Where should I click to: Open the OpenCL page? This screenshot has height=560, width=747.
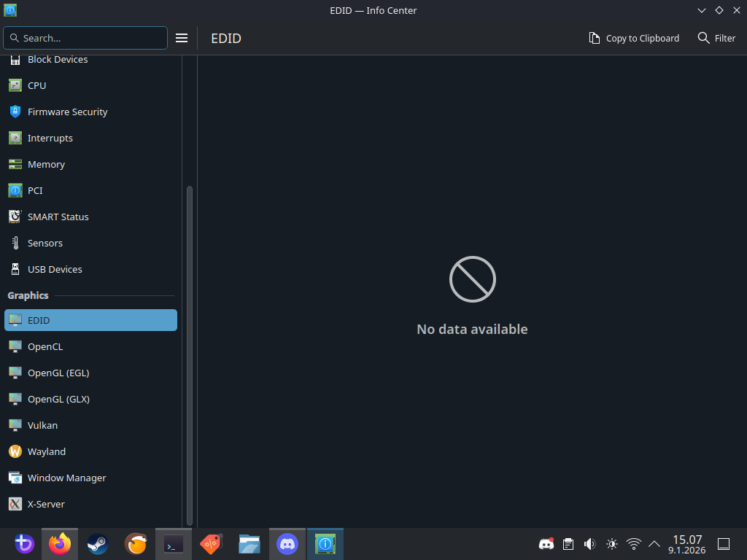90,346
